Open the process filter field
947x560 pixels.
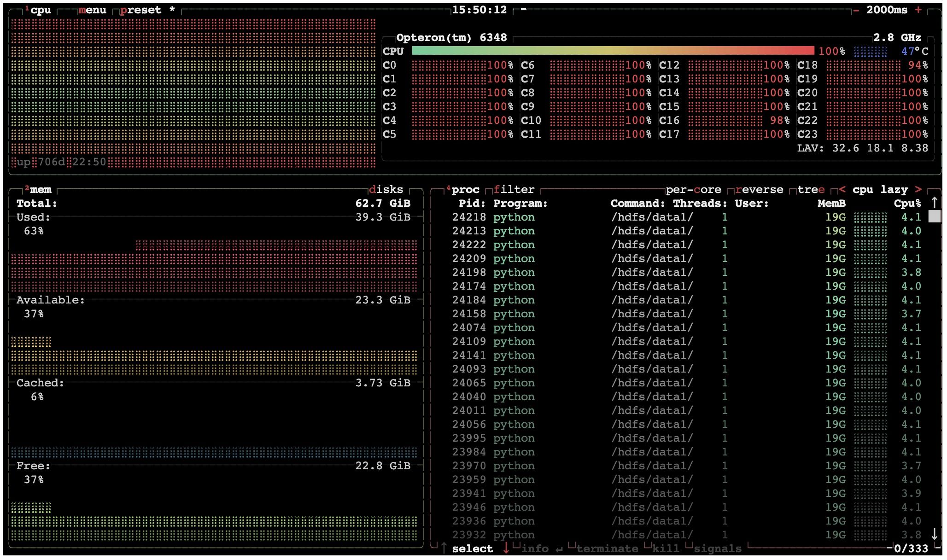(x=514, y=190)
